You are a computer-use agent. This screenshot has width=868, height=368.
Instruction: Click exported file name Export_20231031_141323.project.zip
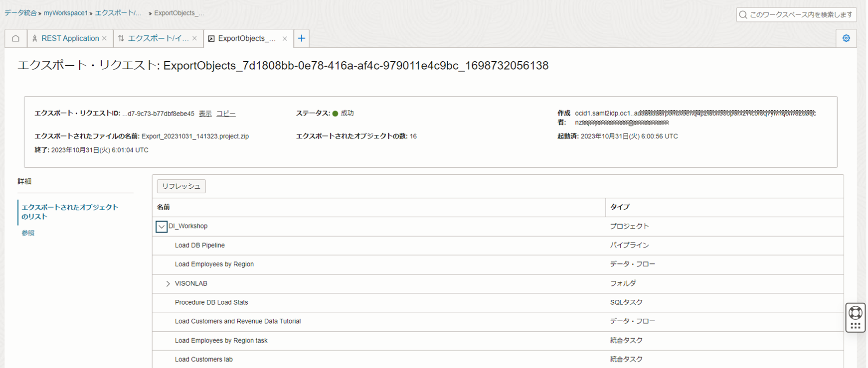click(195, 136)
